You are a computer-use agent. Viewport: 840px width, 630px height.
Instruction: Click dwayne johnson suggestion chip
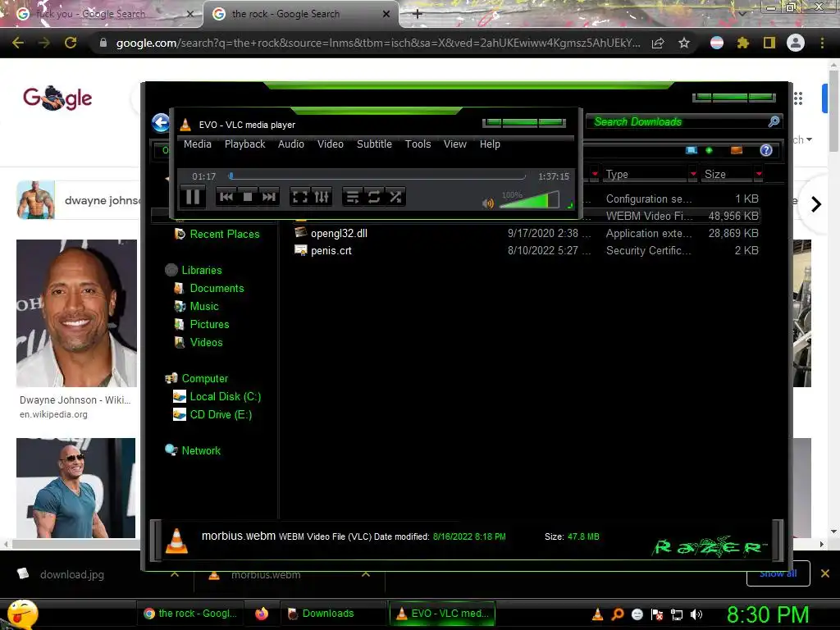pos(79,200)
